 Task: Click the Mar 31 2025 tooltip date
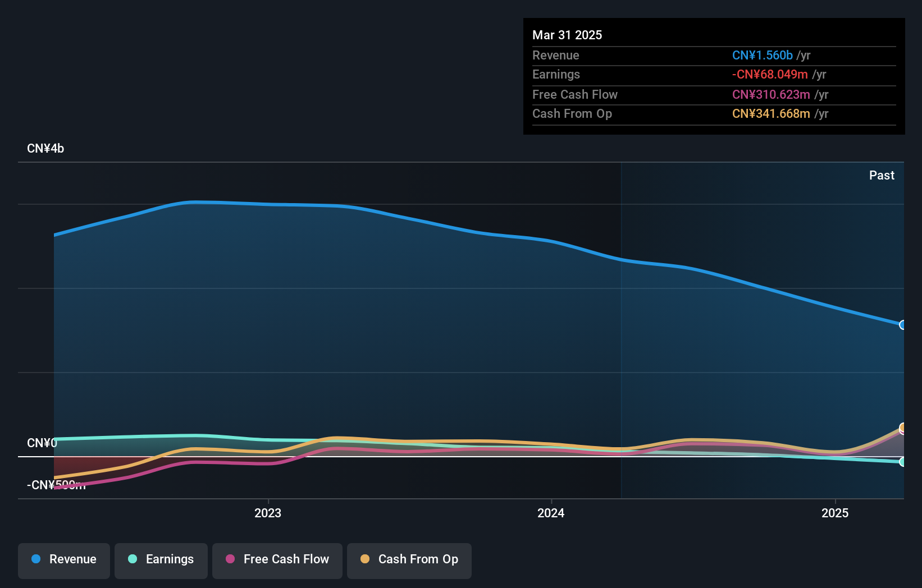[x=567, y=35]
